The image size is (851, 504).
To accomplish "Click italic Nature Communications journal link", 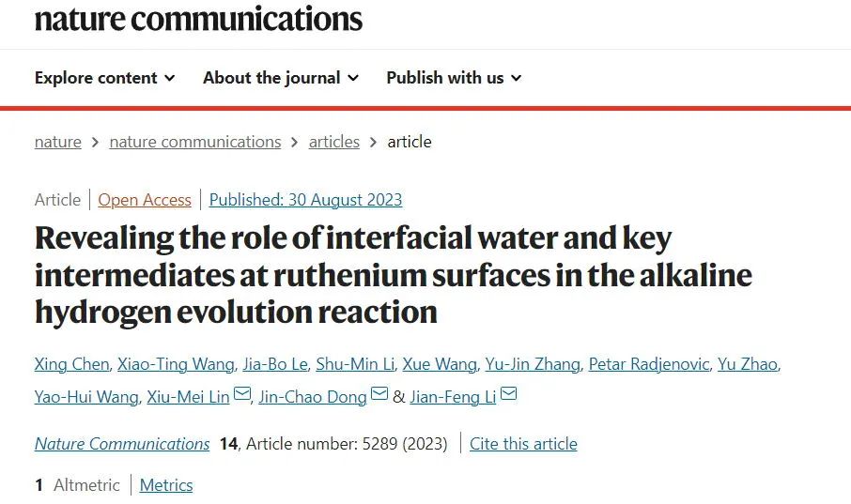I will (122, 444).
